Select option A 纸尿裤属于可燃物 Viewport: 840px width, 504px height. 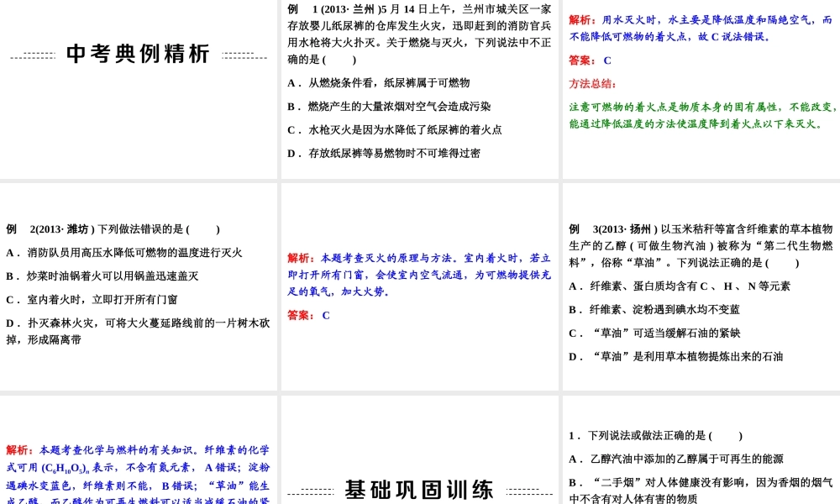(x=379, y=83)
